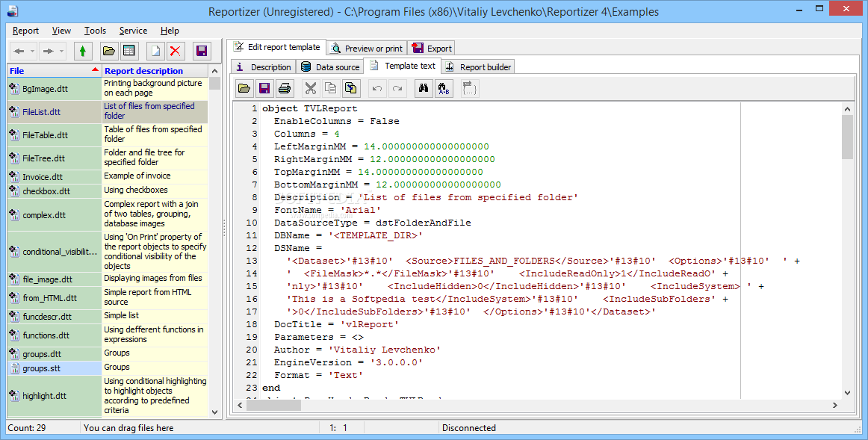Image resolution: width=868 pixels, height=440 pixels.
Task: Save template text with editor floppy icon
Action: pos(264,88)
